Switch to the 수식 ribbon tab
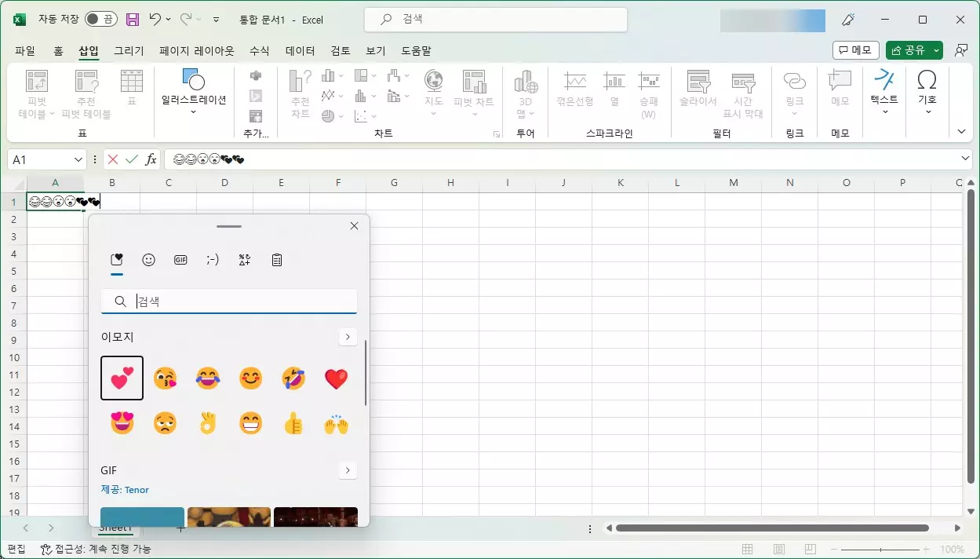Viewport: 980px width, 559px height. click(259, 50)
